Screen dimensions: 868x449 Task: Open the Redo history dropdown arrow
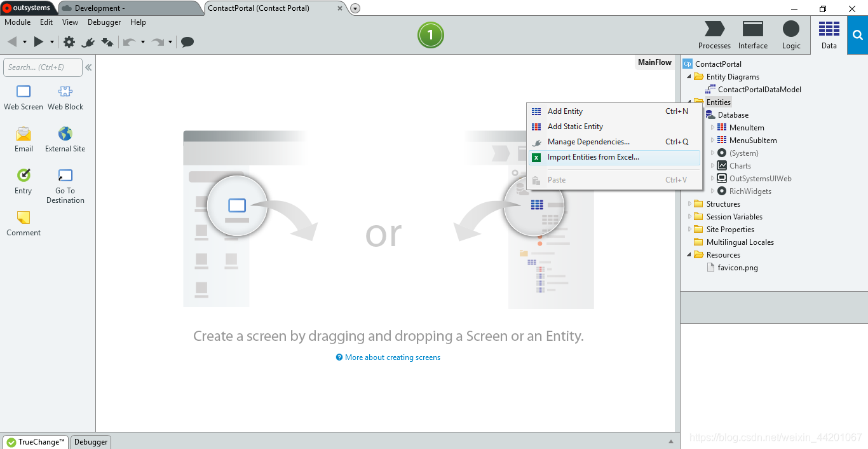pos(170,42)
